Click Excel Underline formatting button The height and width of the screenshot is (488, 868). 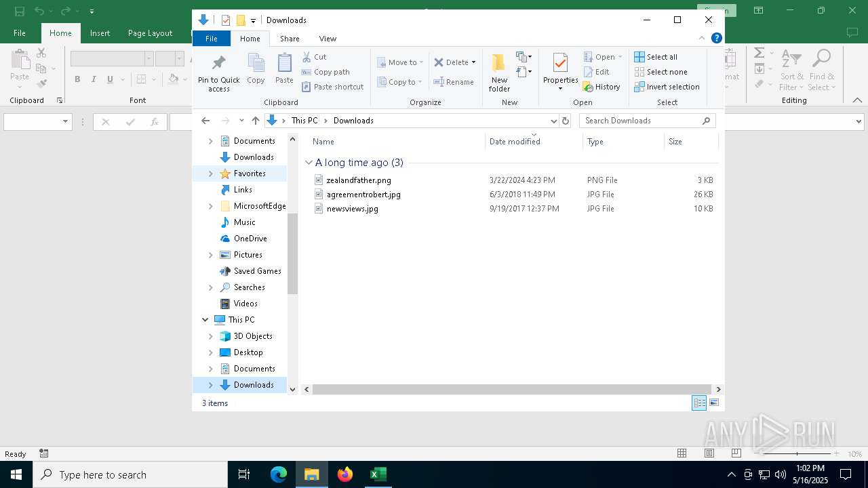pos(110,79)
